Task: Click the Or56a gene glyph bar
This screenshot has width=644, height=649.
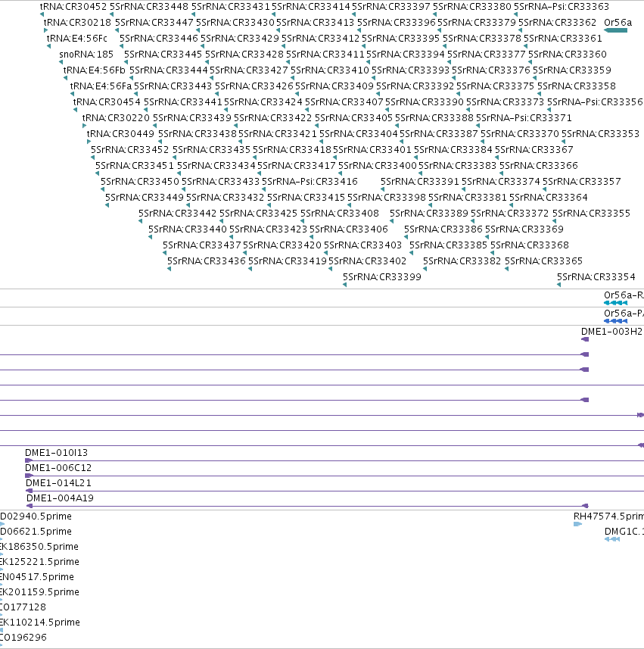Action: [615, 30]
